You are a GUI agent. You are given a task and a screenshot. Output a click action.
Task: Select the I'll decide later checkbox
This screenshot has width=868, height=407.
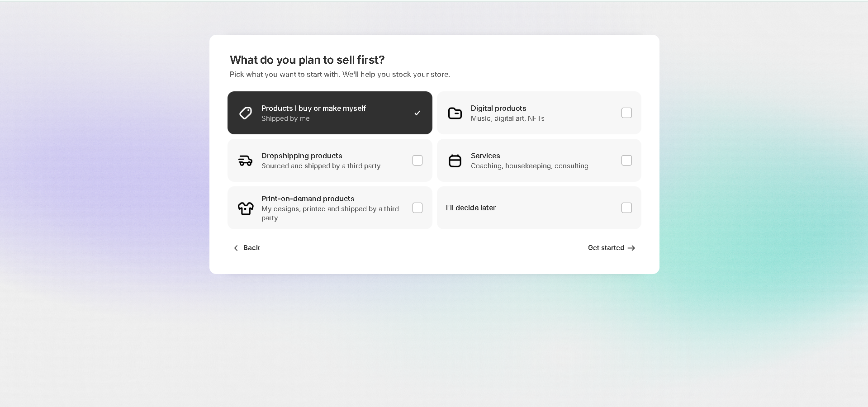626,208
